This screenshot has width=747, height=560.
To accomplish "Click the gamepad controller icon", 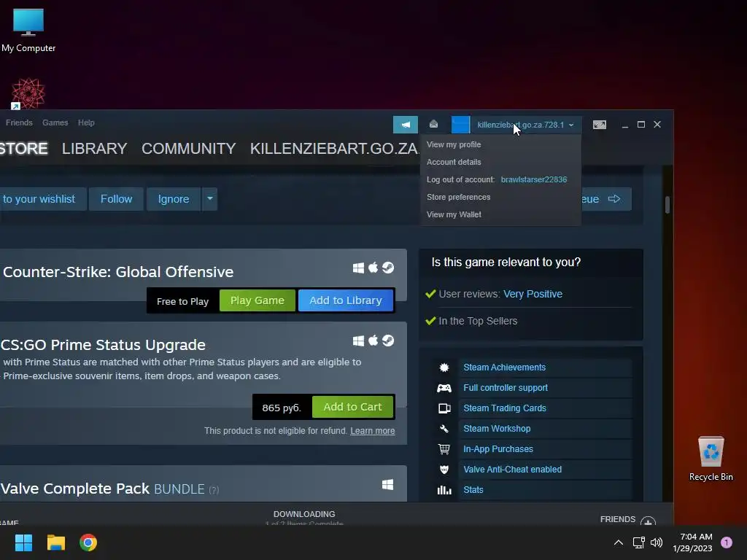I will point(444,388).
